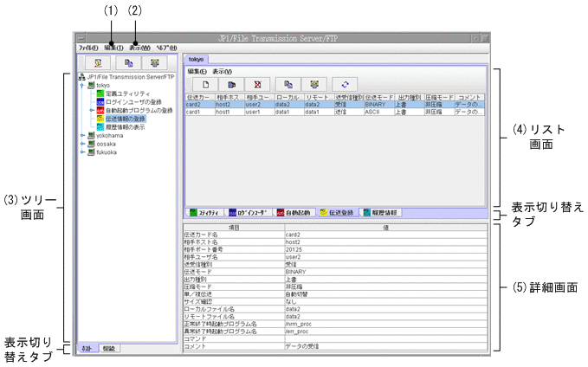Image resolution: width=588 pixels, height=367 pixels.
Task: Expand the yokohama host node
Action: point(81,136)
